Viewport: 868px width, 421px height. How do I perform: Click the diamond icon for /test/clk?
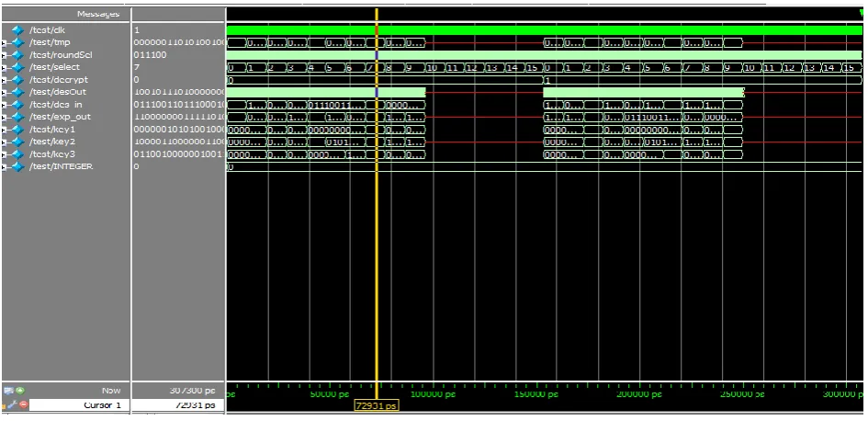tap(18, 30)
